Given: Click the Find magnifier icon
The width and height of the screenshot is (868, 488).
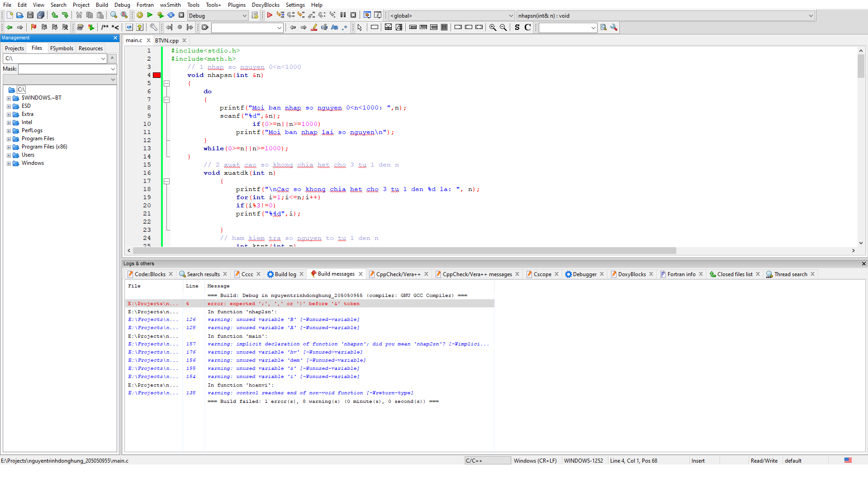Looking at the screenshot, I should [x=114, y=15].
